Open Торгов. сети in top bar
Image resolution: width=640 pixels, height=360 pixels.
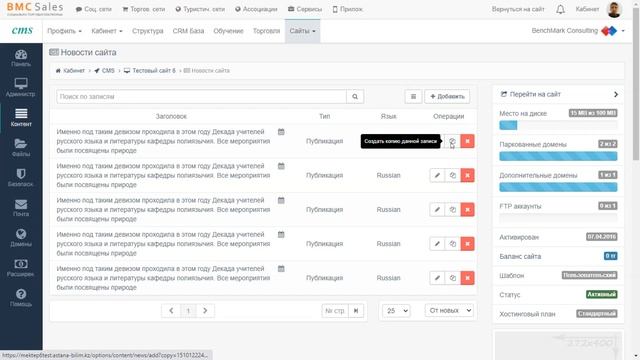click(x=144, y=9)
